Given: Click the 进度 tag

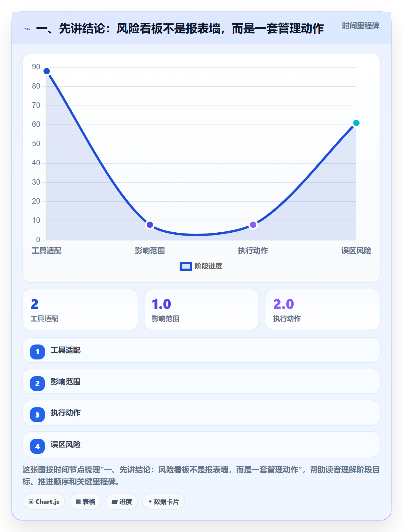Looking at the screenshot, I should (x=121, y=502).
